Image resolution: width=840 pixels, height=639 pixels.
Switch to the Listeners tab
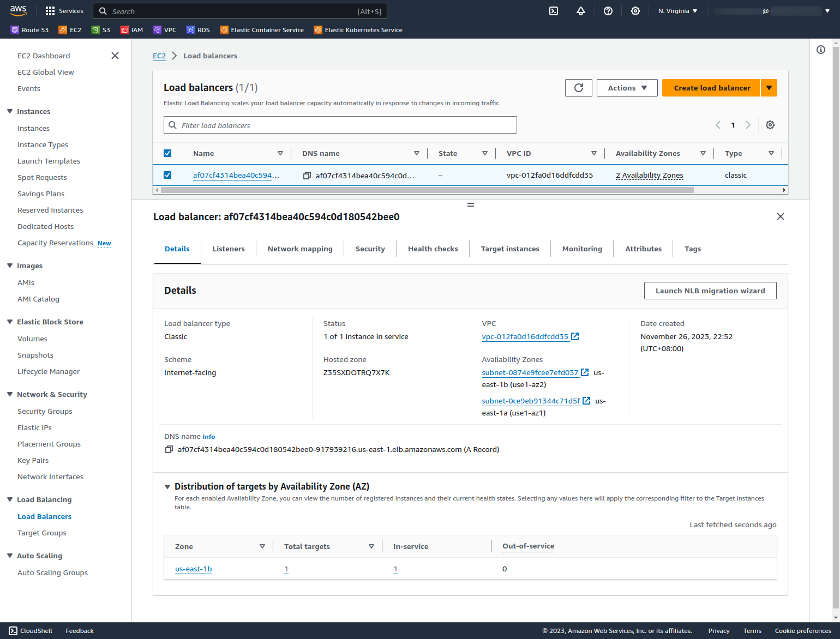click(229, 249)
